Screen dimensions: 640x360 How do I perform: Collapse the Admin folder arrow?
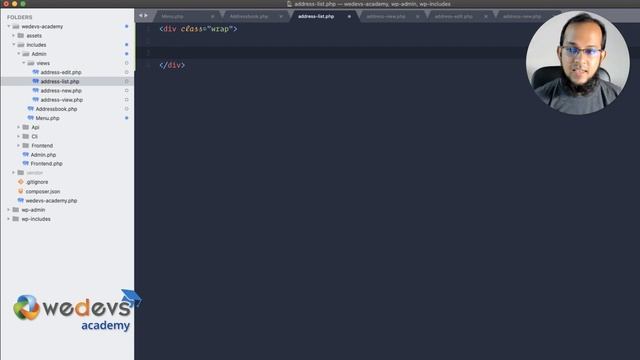[x=18, y=54]
